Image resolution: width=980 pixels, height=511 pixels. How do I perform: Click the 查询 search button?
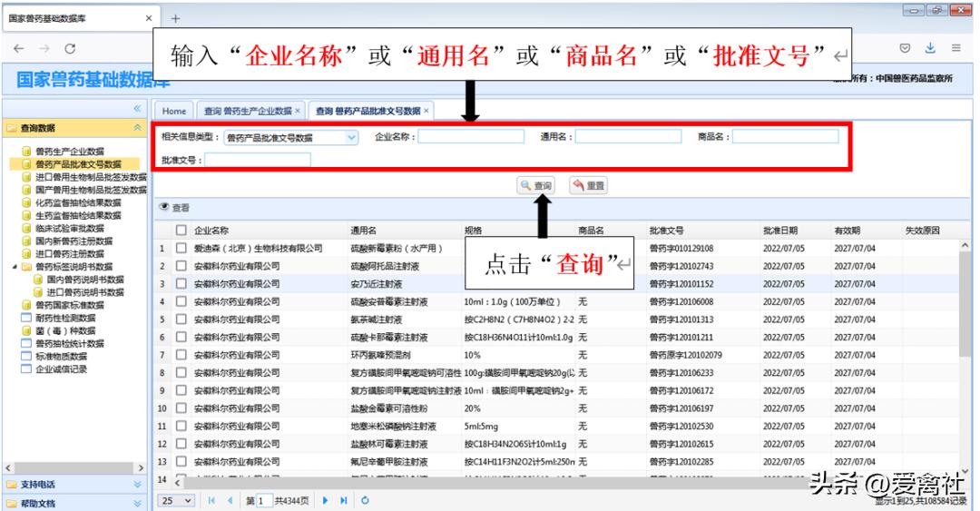[x=535, y=185]
